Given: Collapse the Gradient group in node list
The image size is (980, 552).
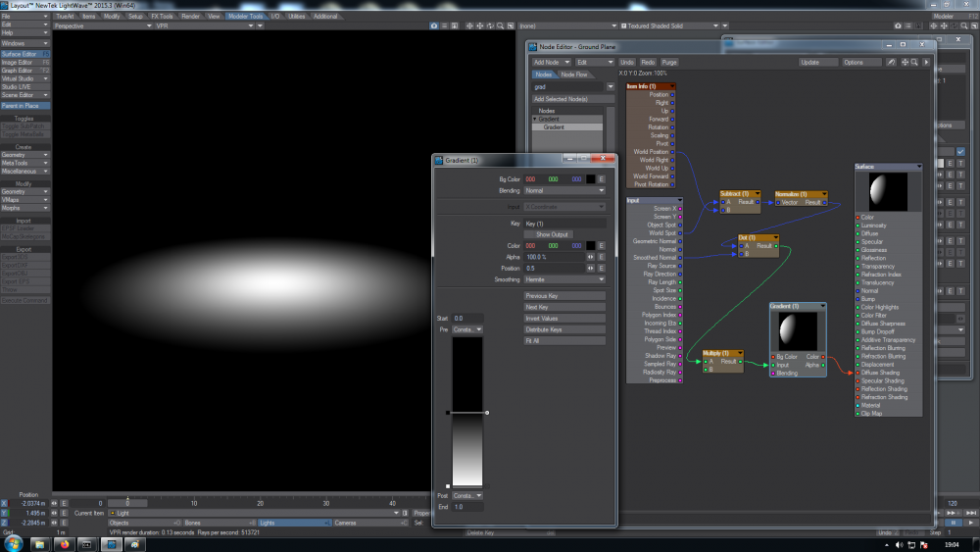Looking at the screenshot, I should pyautogui.click(x=535, y=119).
